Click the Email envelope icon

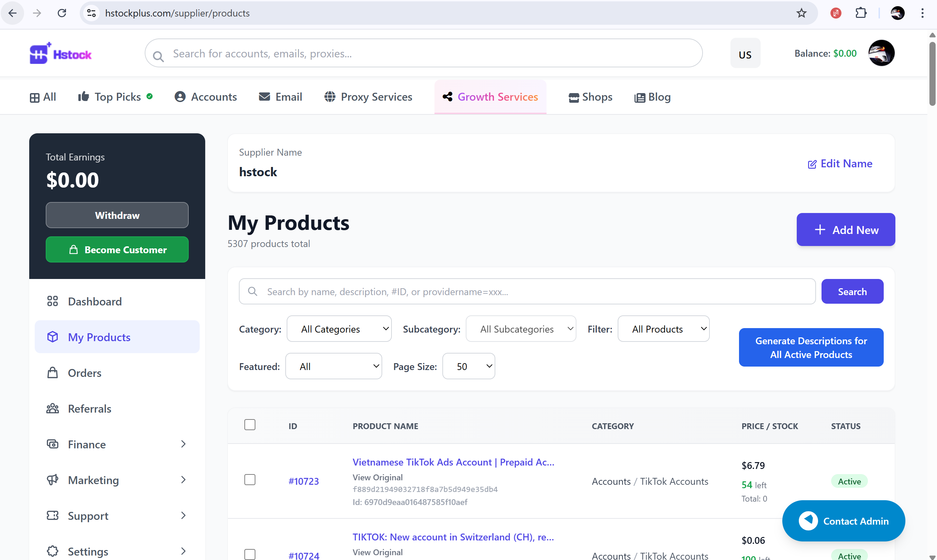click(x=264, y=97)
